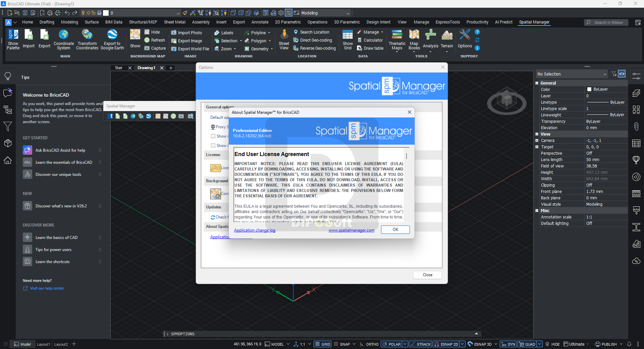Image resolution: width=644 pixels, height=349 pixels.
Task: Toggle STRACK in the status bar
Action: click(421, 344)
